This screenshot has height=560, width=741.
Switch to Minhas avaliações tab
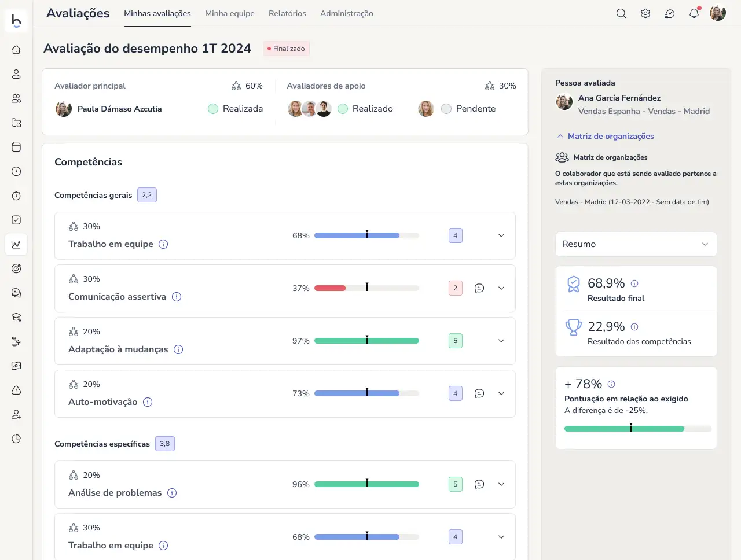click(157, 13)
